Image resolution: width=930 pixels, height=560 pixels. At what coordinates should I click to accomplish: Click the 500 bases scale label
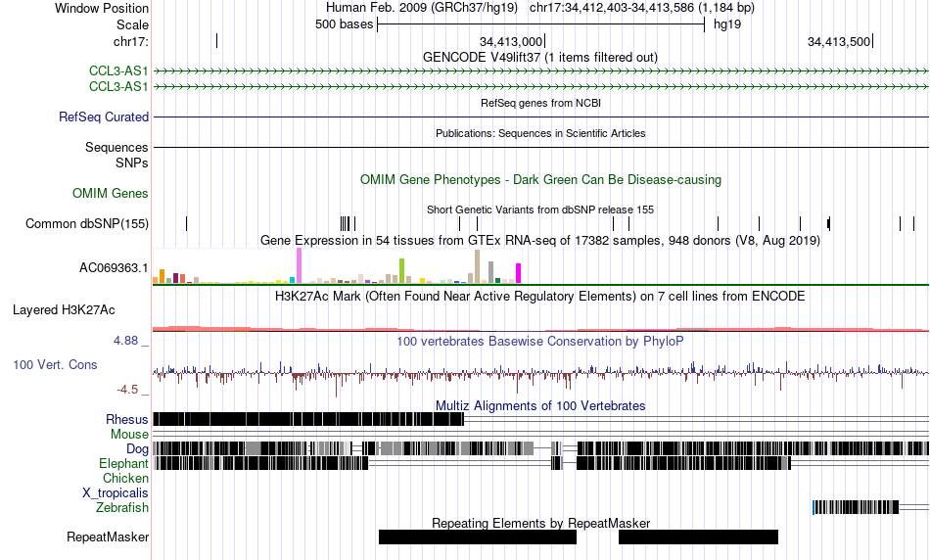pos(344,24)
